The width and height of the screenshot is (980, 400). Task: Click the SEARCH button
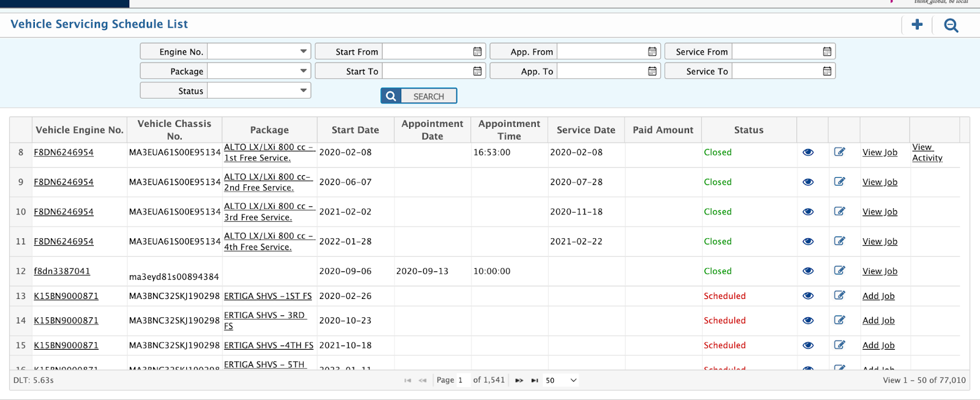[419, 96]
